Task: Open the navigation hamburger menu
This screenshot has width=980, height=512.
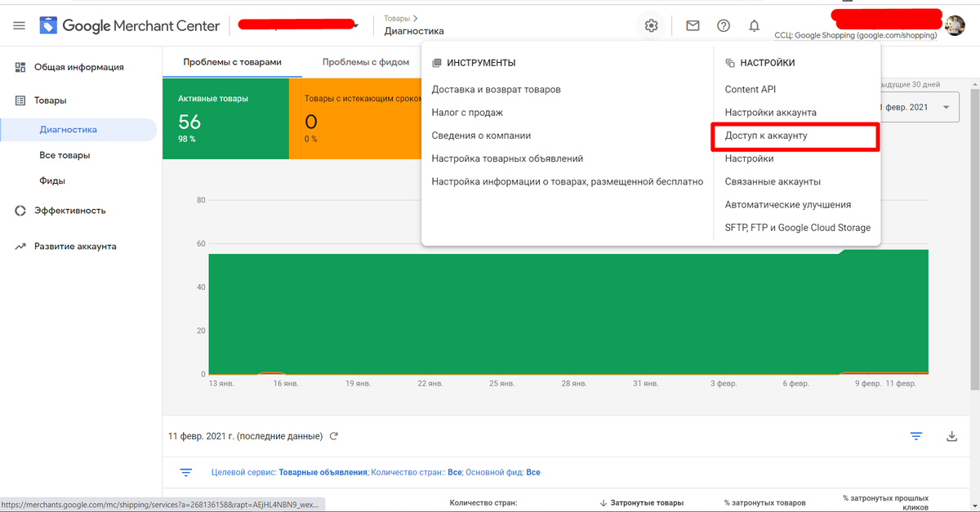Action: [x=20, y=24]
